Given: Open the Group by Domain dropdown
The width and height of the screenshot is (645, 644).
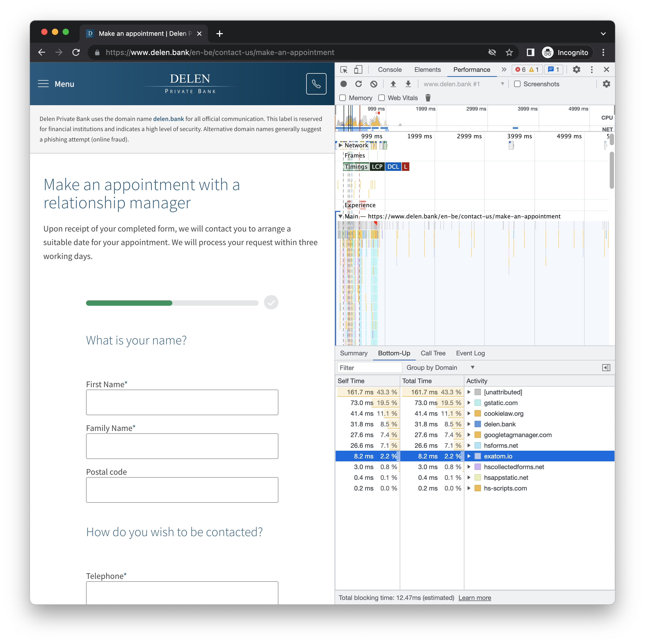Looking at the screenshot, I should (440, 367).
